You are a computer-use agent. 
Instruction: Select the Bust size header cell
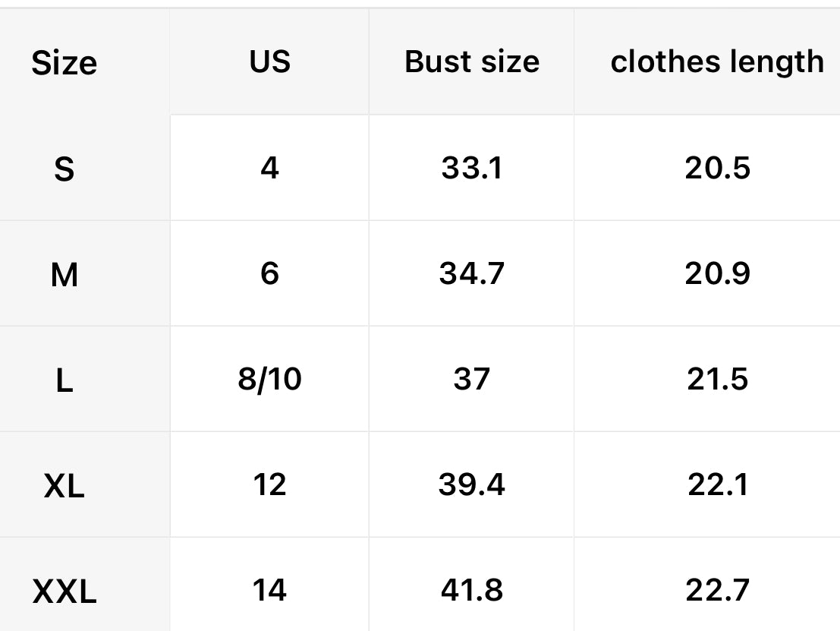471,62
